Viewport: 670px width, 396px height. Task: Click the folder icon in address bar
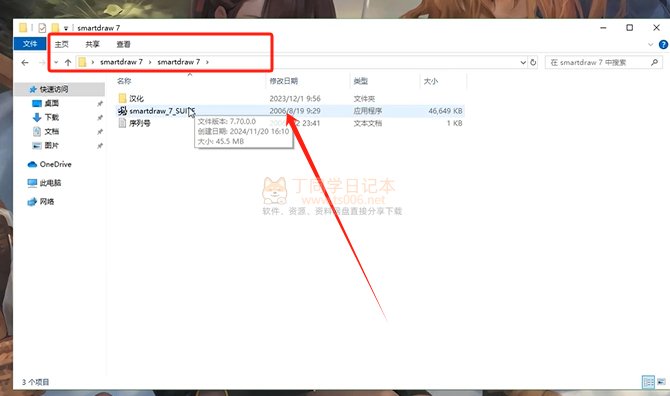(x=82, y=62)
